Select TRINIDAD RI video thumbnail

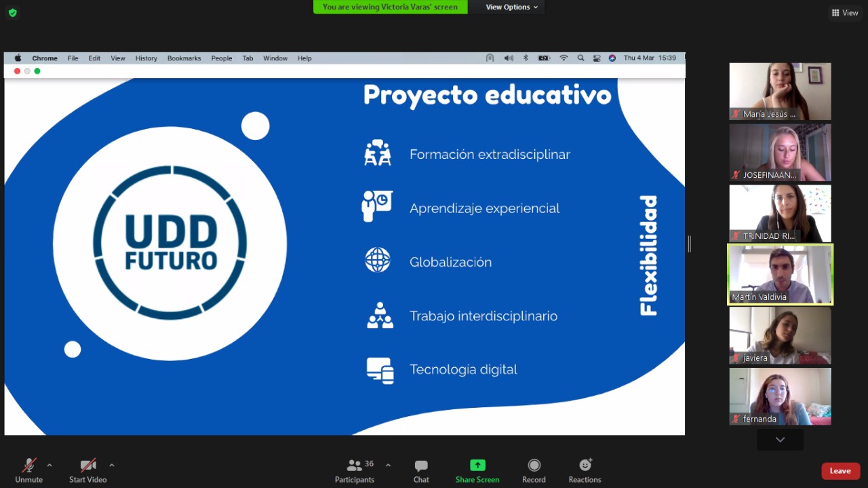tap(781, 214)
